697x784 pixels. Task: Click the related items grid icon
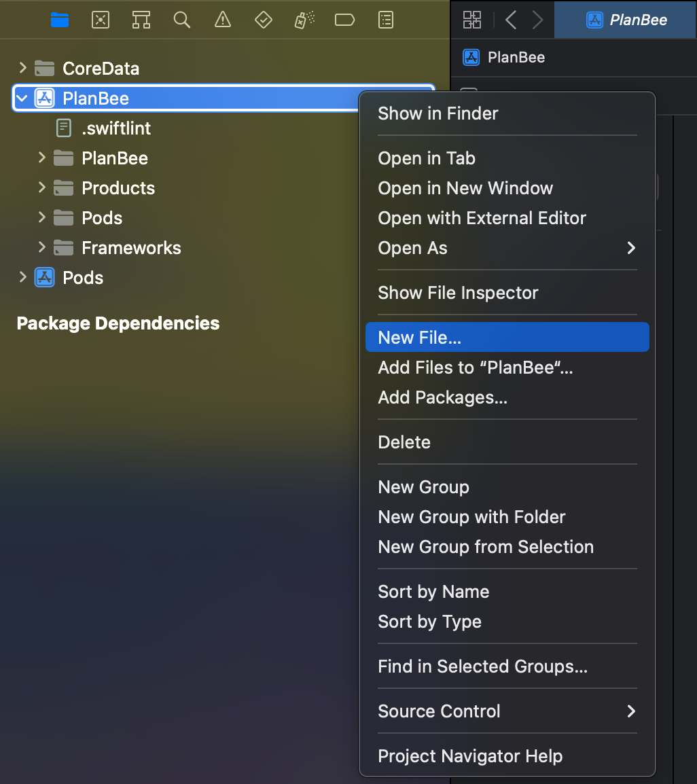tap(472, 20)
